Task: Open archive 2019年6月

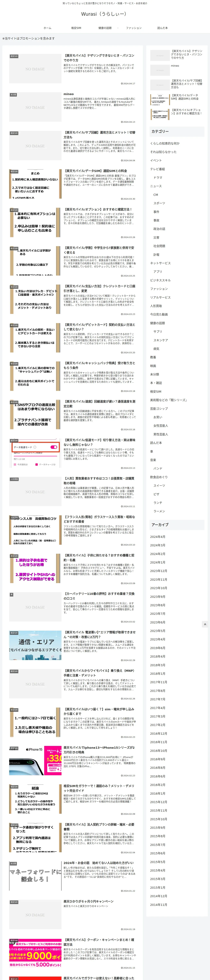Action: [x=158, y=648]
